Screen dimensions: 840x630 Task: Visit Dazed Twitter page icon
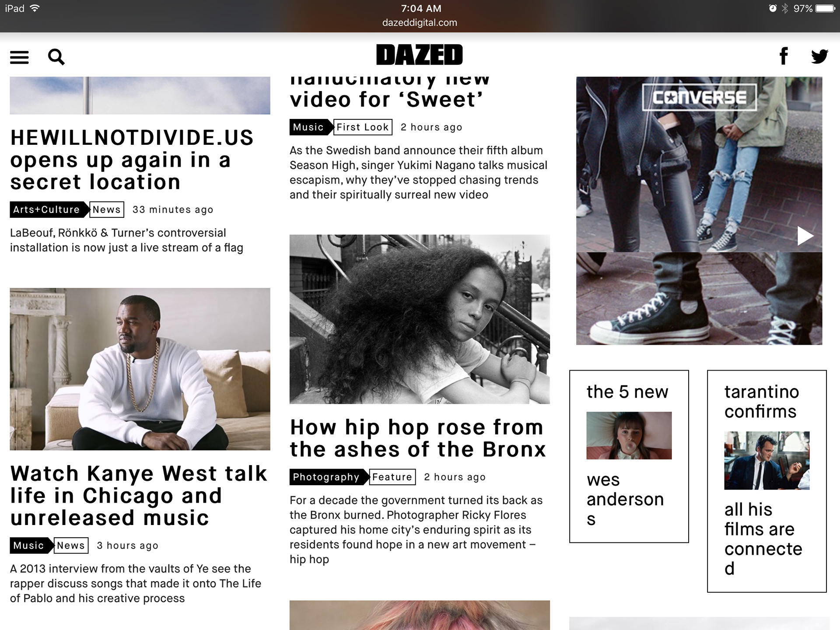[x=819, y=56]
